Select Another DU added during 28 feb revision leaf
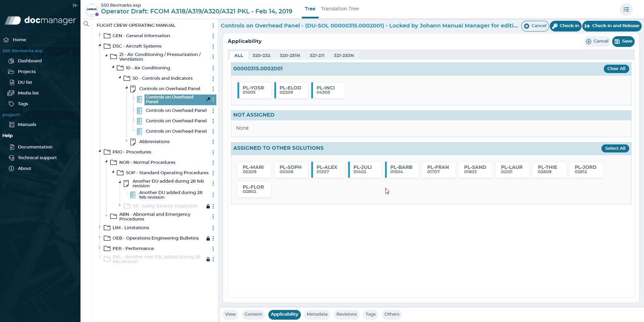644x322 pixels. 171,195
